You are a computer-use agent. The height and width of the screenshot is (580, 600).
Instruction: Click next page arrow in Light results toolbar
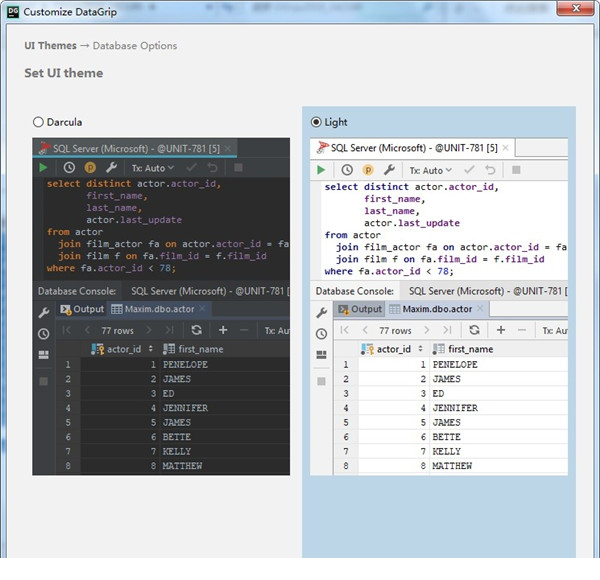tap(427, 330)
